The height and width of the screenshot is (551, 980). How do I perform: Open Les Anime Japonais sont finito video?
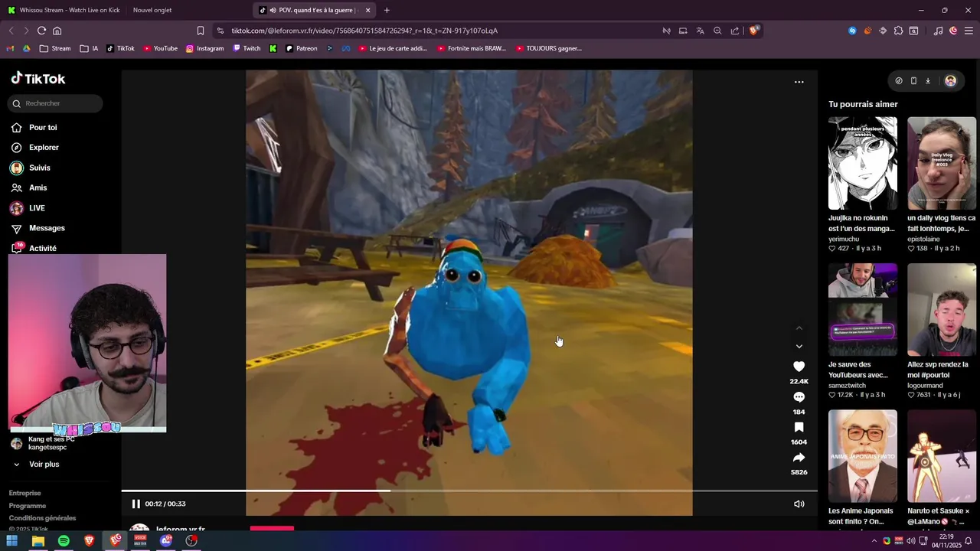point(862,456)
